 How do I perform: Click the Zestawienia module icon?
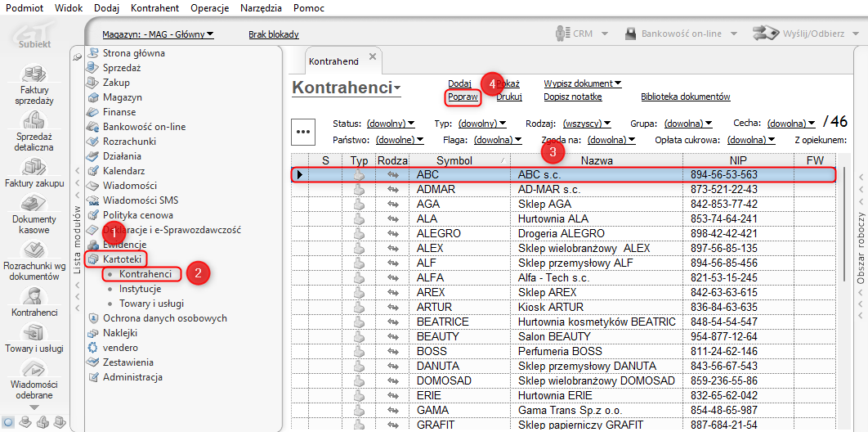pyautogui.click(x=93, y=362)
